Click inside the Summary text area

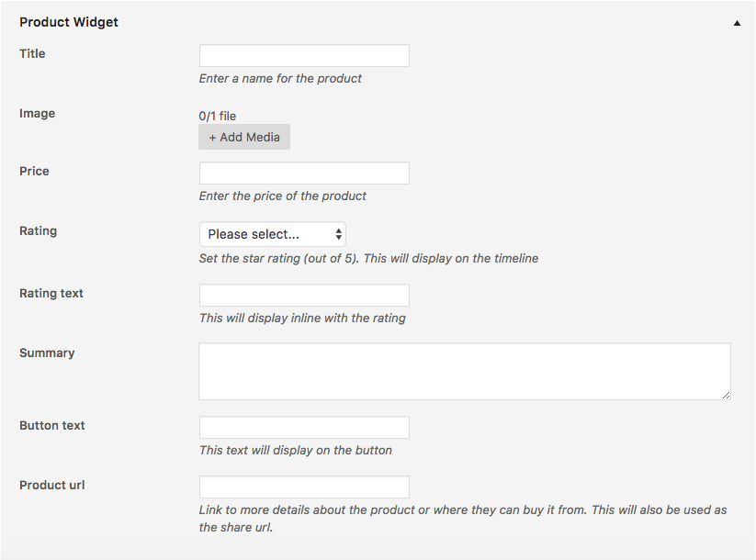(x=465, y=371)
